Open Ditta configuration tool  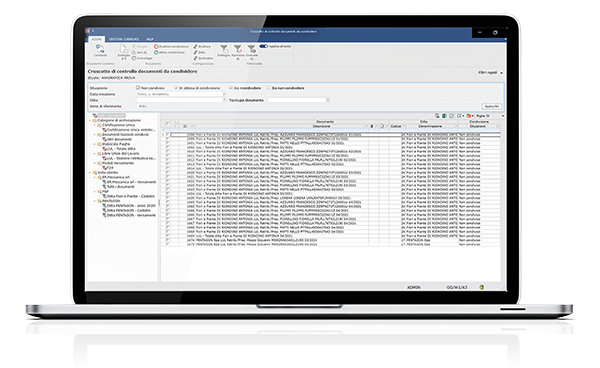[196, 52]
